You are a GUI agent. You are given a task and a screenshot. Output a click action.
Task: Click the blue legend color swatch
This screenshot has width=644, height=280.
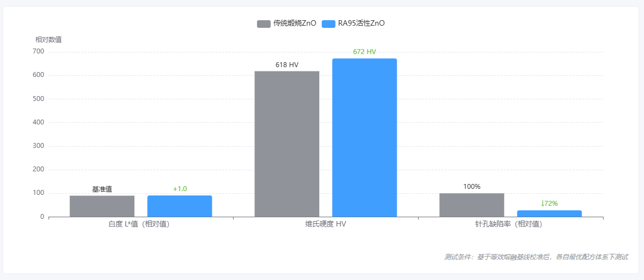point(329,24)
